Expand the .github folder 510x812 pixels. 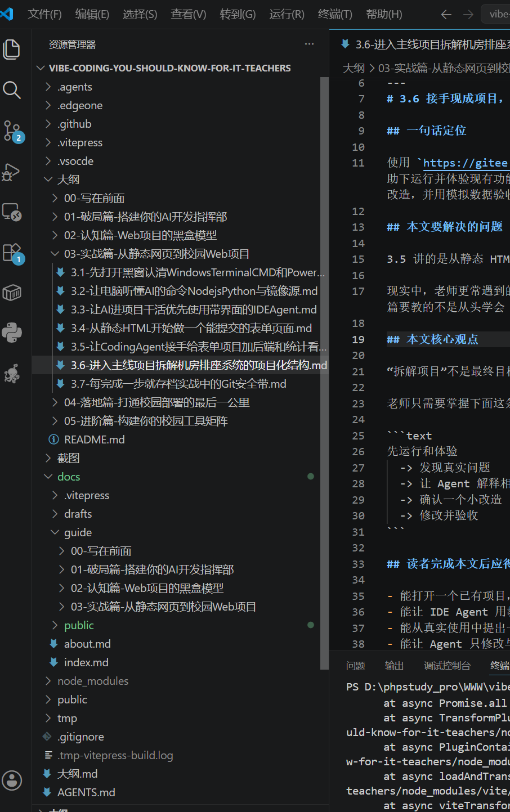click(x=48, y=124)
